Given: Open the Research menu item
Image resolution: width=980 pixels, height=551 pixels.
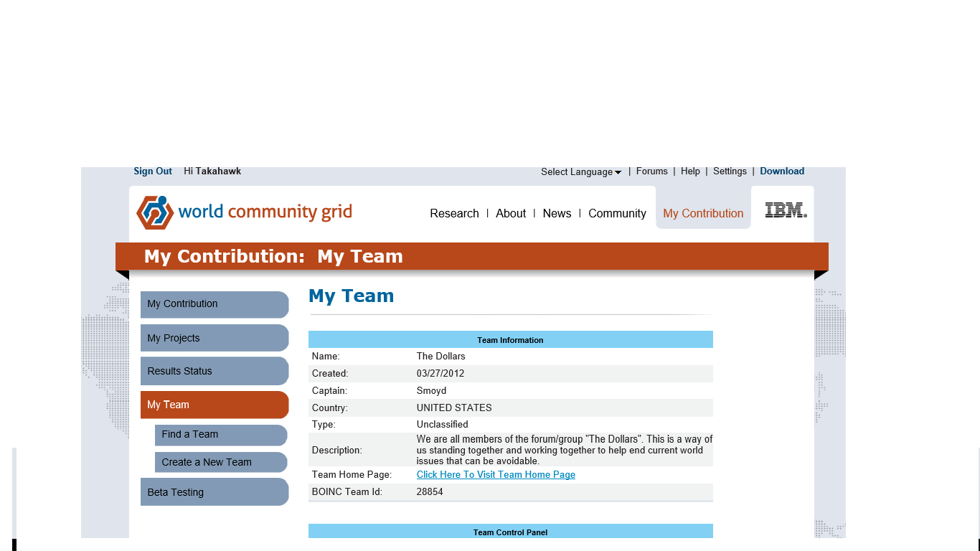Looking at the screenshot, I should (454, 214).
